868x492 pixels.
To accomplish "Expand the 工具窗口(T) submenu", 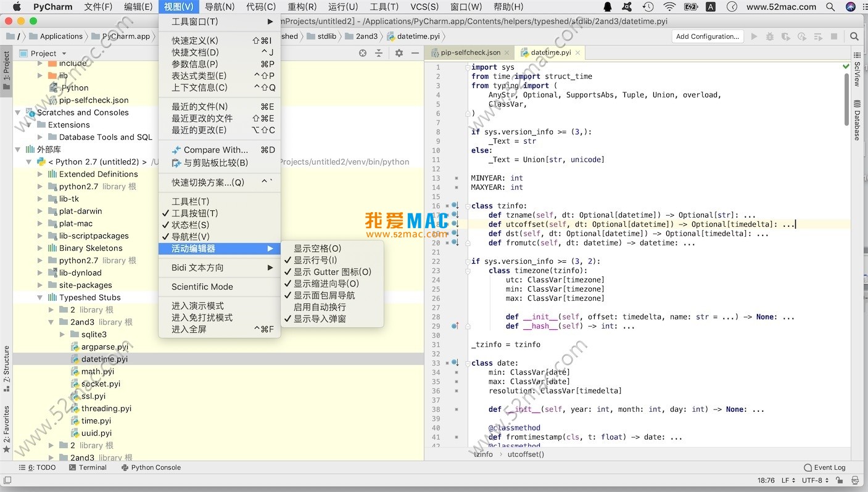I will coord(220,22).
